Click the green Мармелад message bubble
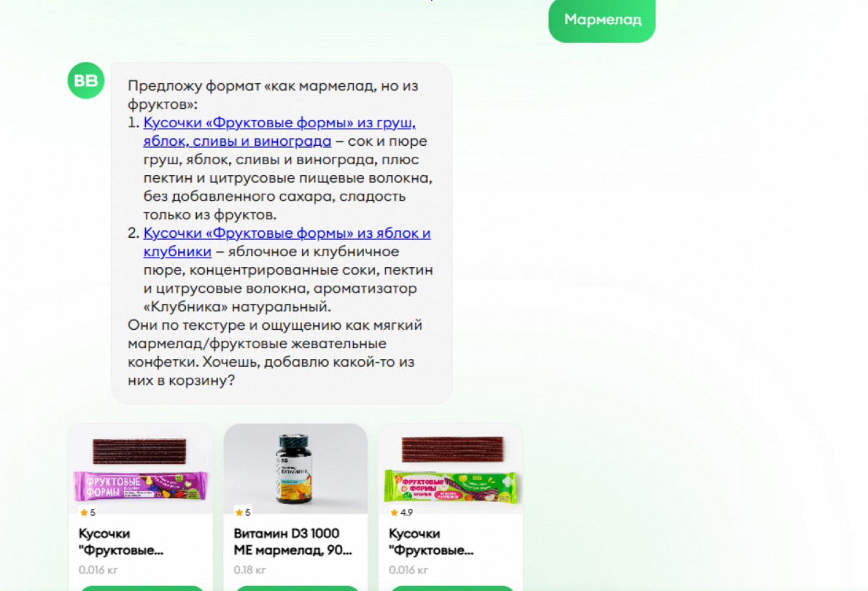 click(602, 20)
